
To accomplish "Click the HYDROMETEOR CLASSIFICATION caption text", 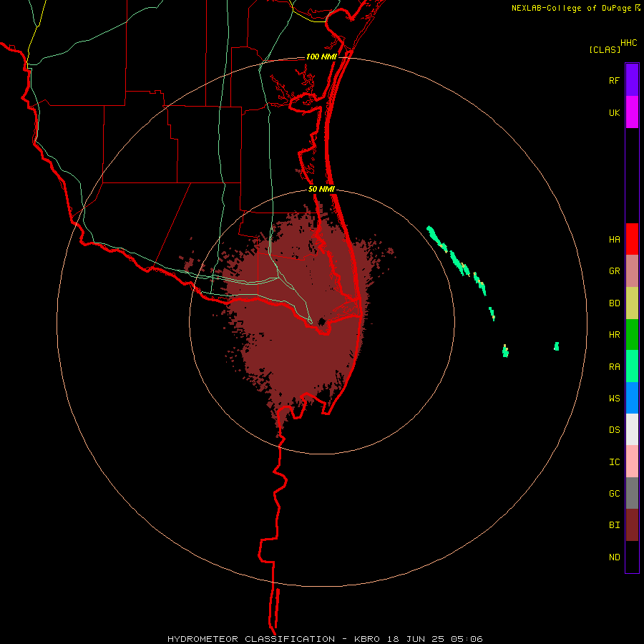I will (x=251, y=639).
